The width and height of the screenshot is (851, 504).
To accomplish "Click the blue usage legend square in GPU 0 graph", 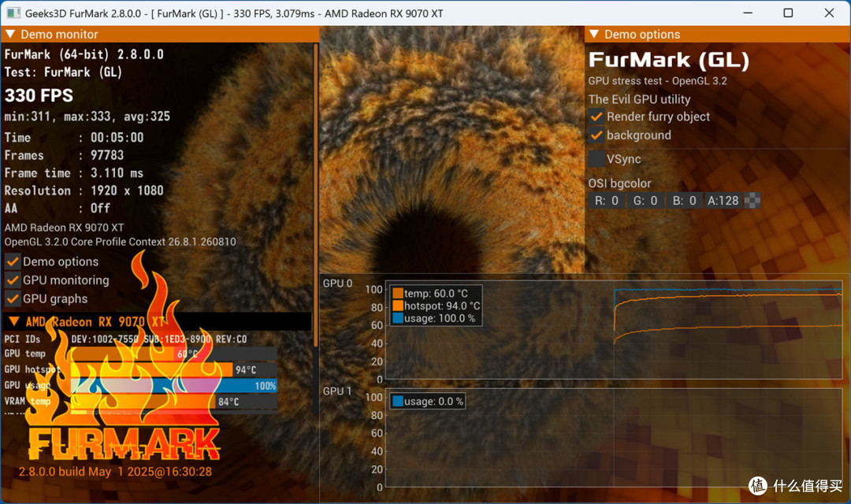I will click(398, 318).
